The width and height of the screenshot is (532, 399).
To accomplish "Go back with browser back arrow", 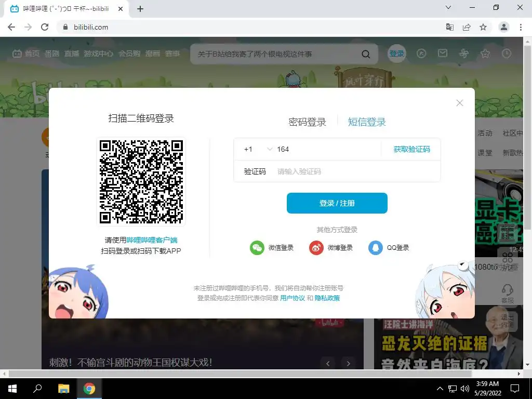I will pyautogui.click(x=11, y=27).
